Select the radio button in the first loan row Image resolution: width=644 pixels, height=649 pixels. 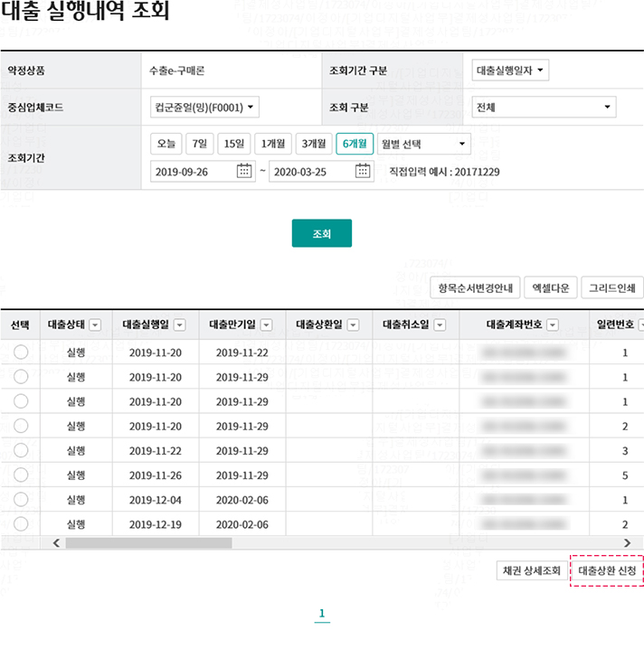coord(21,353)
